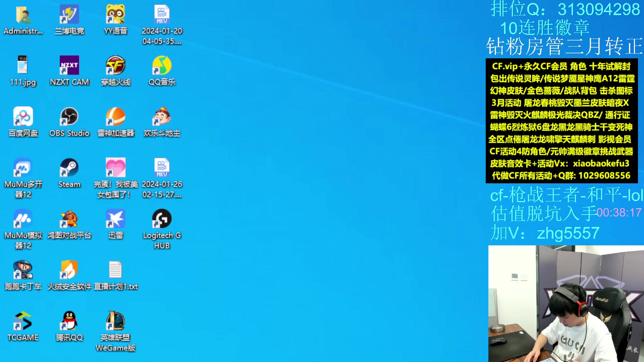Click the 代做CF所有活动+Q群: 1029608556 line

pyautogui.click(x=561, y=176)
